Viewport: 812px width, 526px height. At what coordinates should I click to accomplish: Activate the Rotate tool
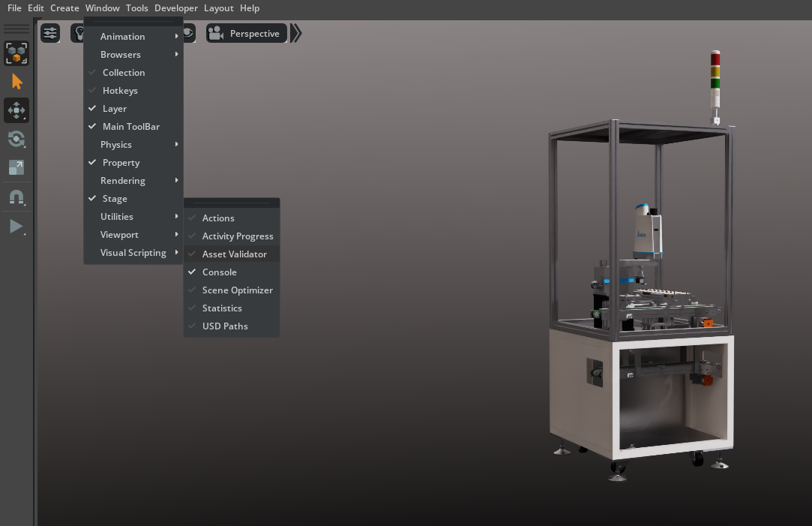(x=16, y=139)
